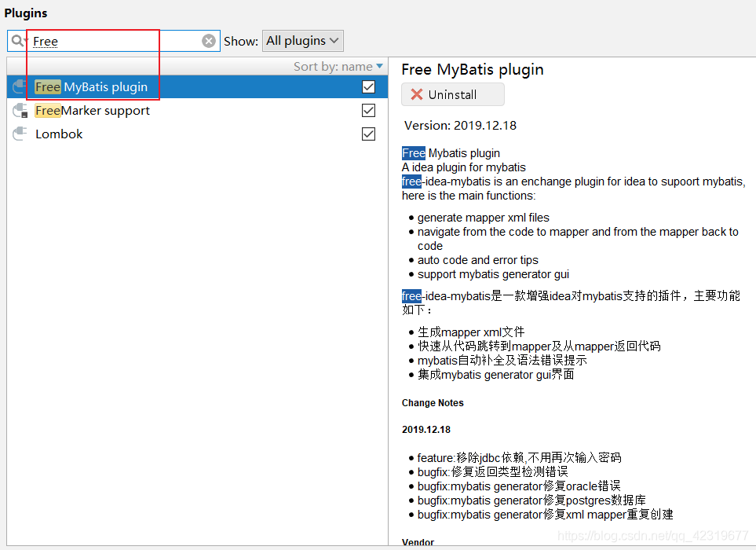Screen dimensions: 756x550
Task: Click the Vendor heading
Action: click(418, 542)
